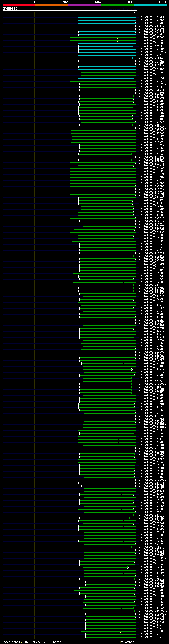The width and height of the screenshot is (169, 644).
Task: Select the UniRef100_Q9MAM1-2 label
Action: click(153, 445)
